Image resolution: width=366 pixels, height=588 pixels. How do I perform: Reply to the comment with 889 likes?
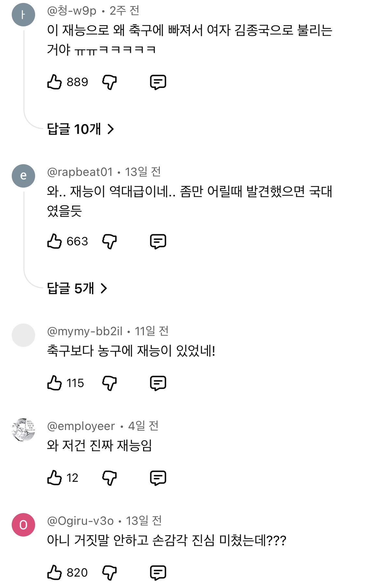click(158, 82)
